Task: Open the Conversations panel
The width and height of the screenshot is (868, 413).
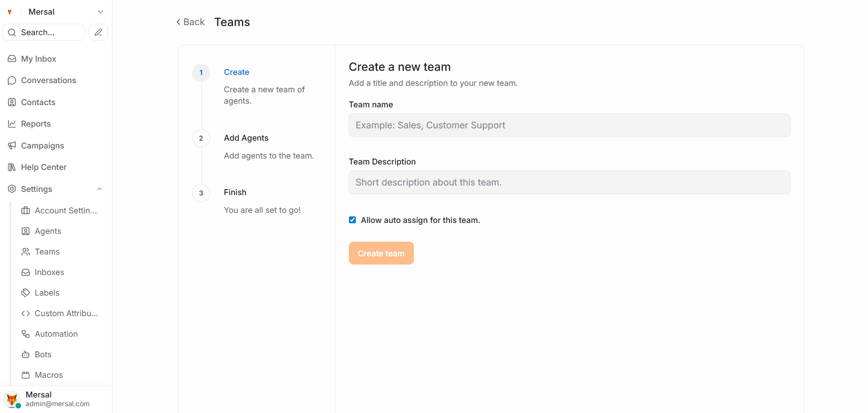Action: 48,80
